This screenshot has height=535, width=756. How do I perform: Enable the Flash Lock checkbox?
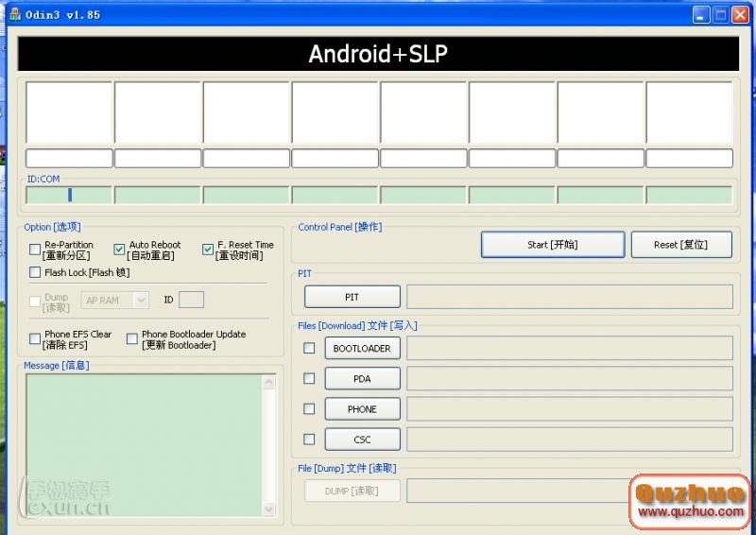tap(35, 272)
